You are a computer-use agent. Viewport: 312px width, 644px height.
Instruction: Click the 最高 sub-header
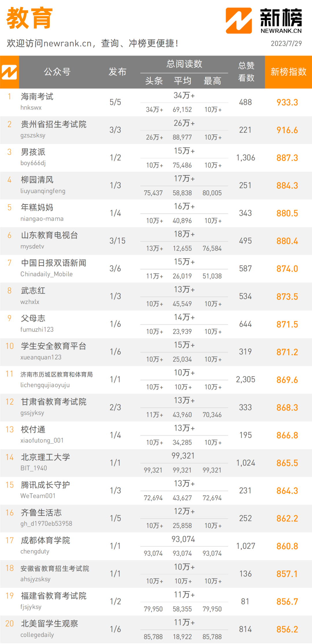(x=212, y=81)
